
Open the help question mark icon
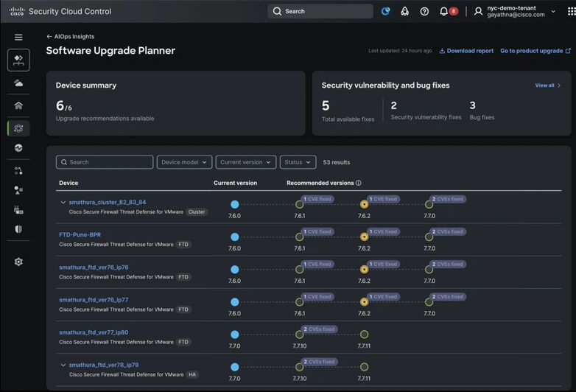click(x=424, y=11)
